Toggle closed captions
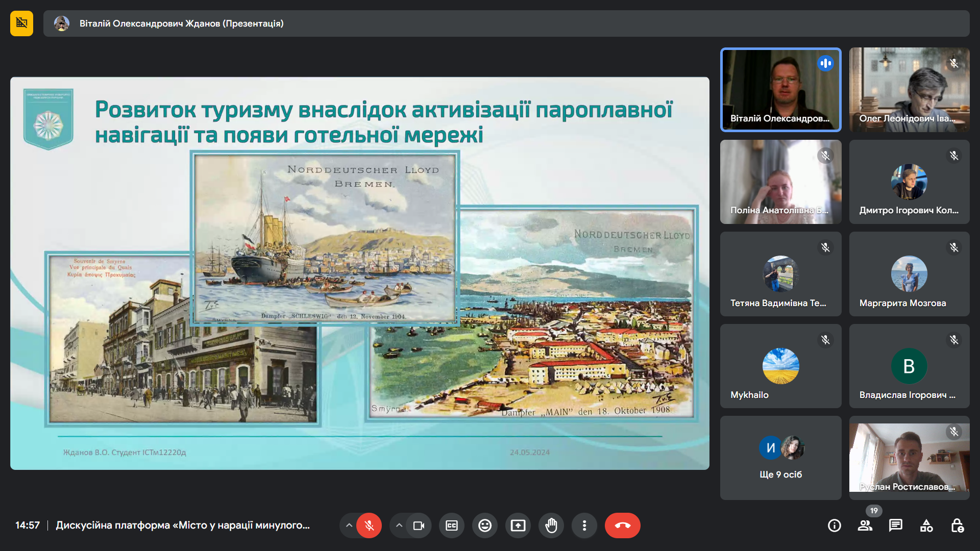This screenshot has height=551, width=980. coord(452,525)
